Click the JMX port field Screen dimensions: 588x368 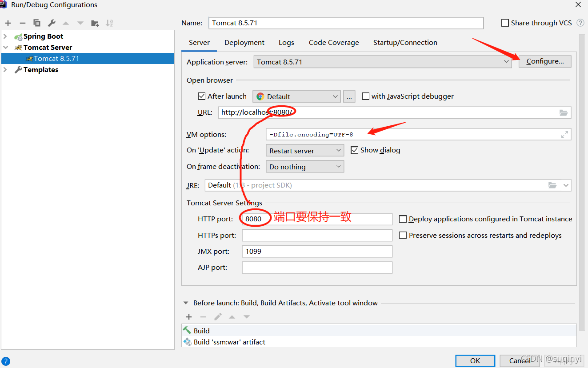tap(317, 251)
